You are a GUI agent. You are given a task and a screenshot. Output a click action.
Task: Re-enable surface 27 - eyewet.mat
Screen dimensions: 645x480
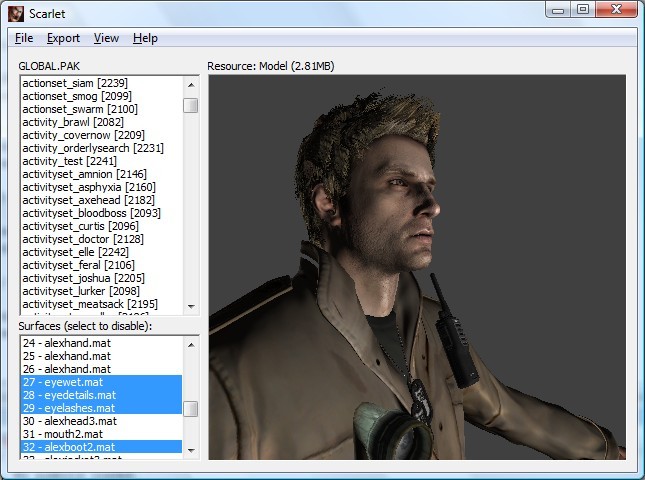101,382
